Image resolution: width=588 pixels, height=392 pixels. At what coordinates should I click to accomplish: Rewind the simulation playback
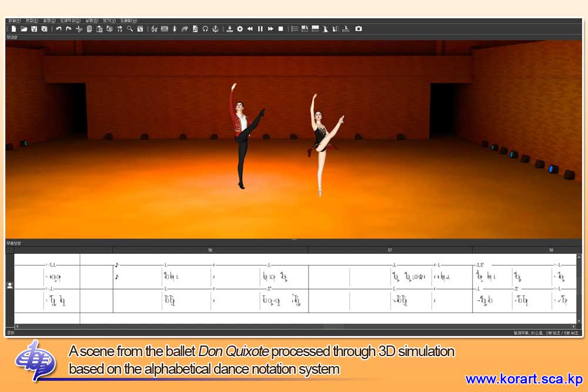250,29
